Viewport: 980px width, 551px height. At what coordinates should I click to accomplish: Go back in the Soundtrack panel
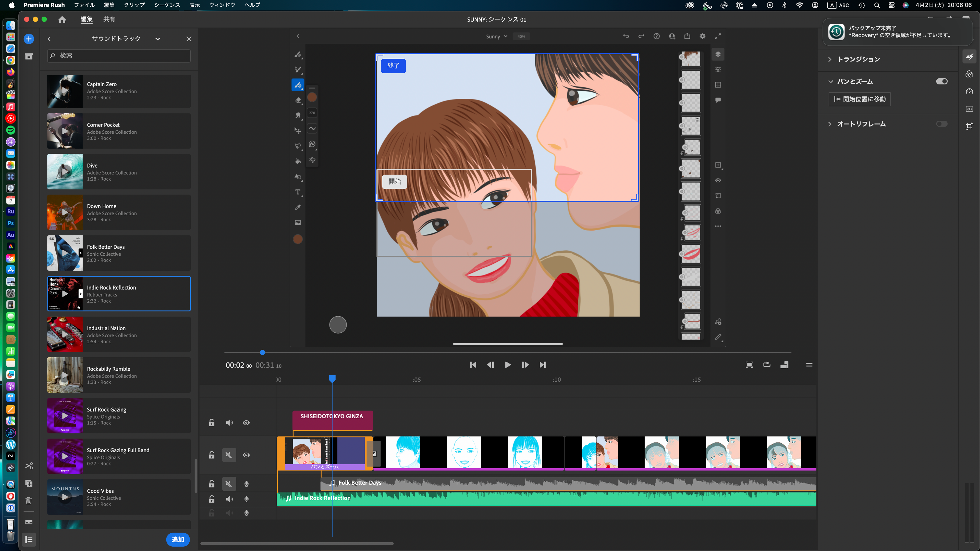(x=49, y=39)
